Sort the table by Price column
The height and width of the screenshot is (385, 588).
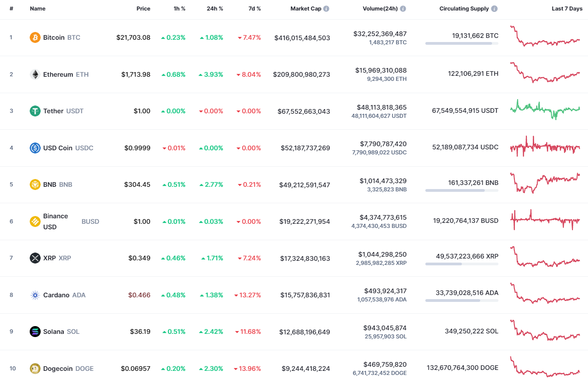pos(143,8)
